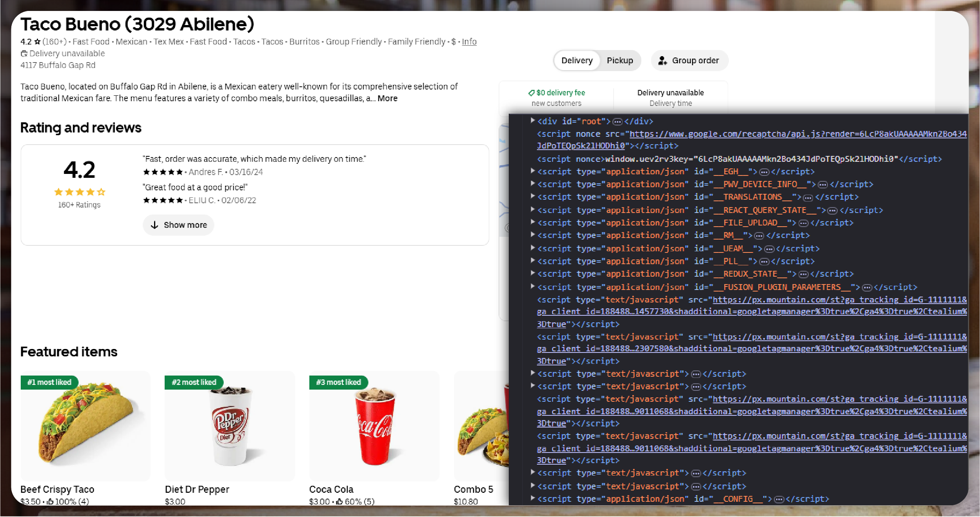The width and height of the screenshot is (980, 517).
Task: Click More to expand restaurant description
Action: [387, 98]
